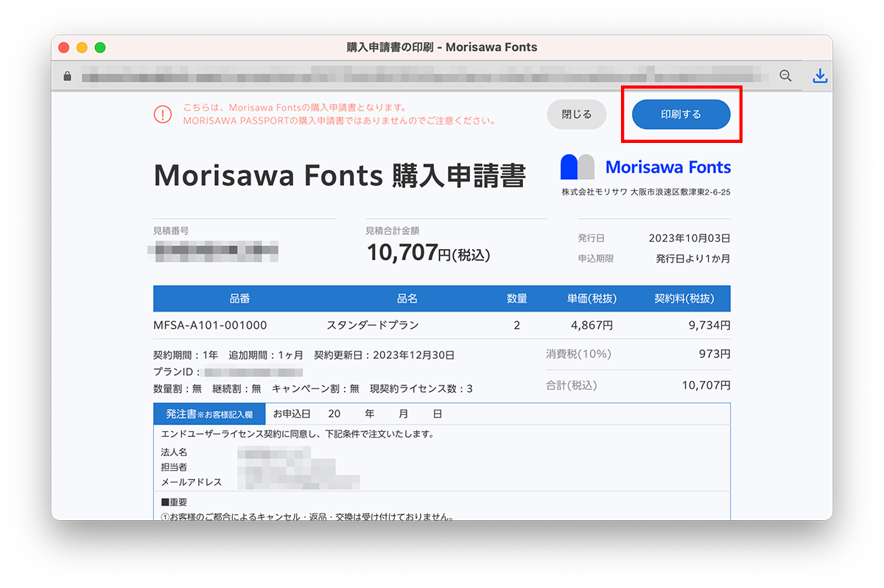The image size is (884, 588).
Task: Click the company address 株式会社モリサワ line
Action: point(646,192)
